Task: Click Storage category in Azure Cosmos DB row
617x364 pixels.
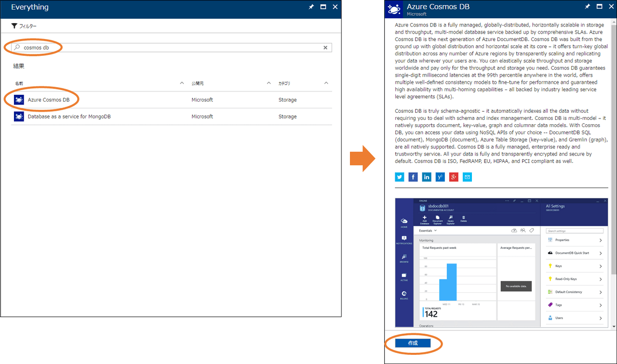Action: click(x=287, y=100)
